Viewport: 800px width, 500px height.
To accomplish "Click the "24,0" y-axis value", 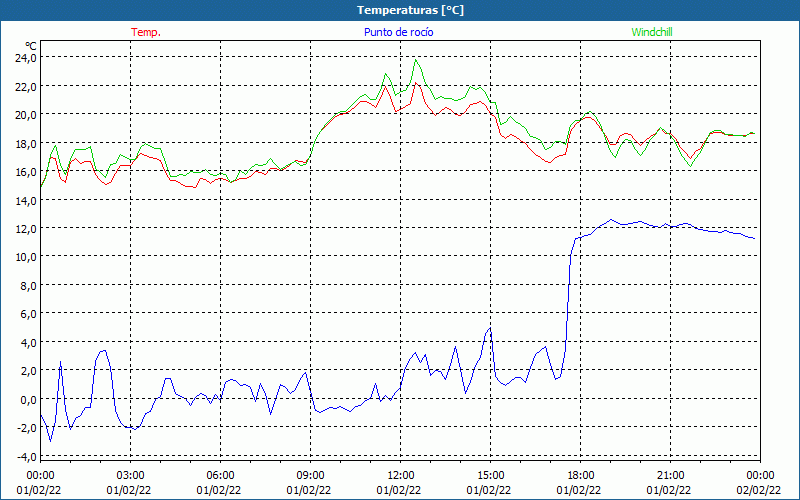I will 26,58.
